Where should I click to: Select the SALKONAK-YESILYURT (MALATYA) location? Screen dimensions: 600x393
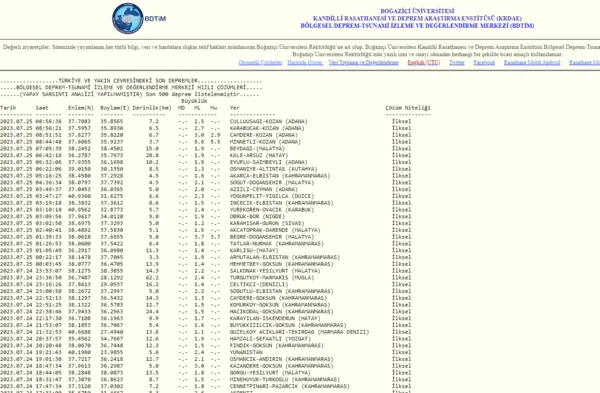275,271
